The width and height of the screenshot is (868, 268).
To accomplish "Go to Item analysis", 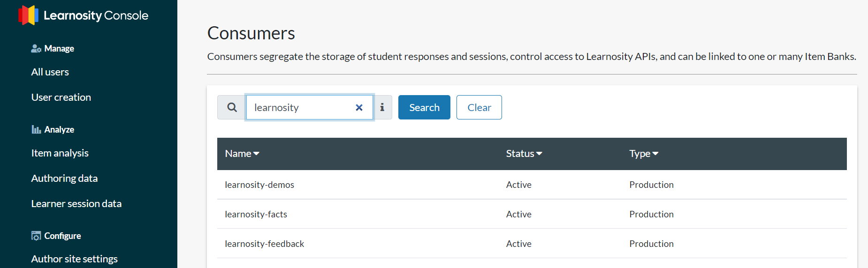I will tap(60, 153).
